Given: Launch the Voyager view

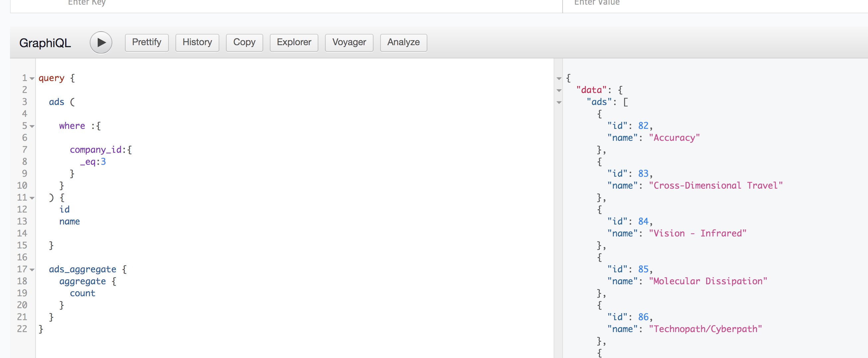Looking at the screenshot, I should coord(349,43).
